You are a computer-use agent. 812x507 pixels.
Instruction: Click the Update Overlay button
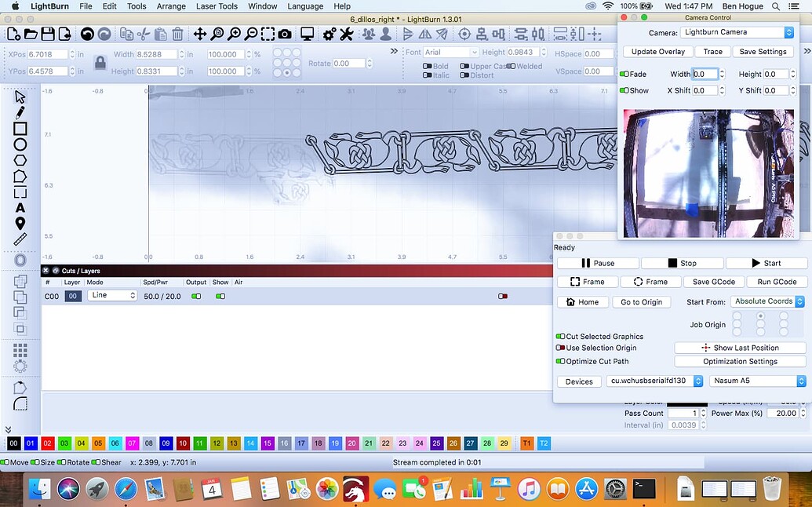(658, 52)
